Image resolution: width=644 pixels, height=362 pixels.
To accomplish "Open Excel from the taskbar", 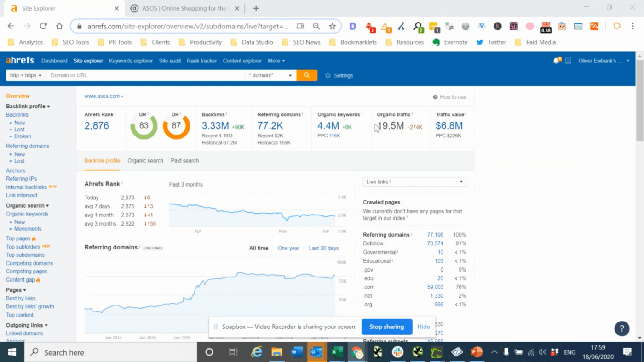I will [x=338, y=352].
